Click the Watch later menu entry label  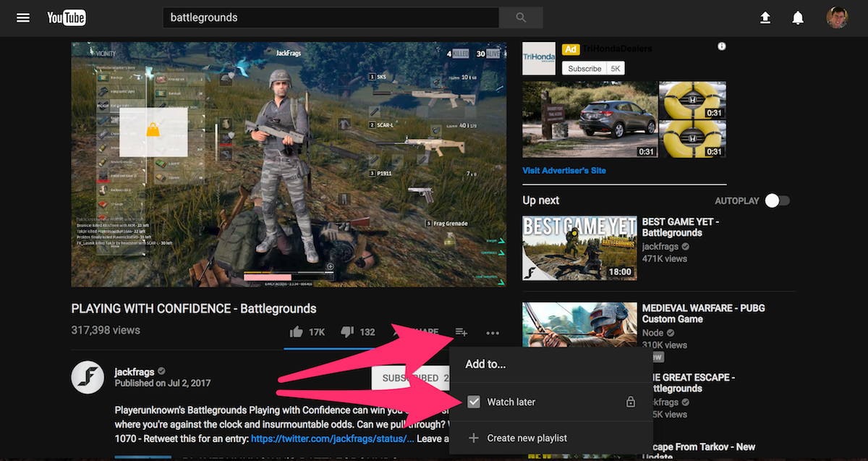tap(511, 402)
